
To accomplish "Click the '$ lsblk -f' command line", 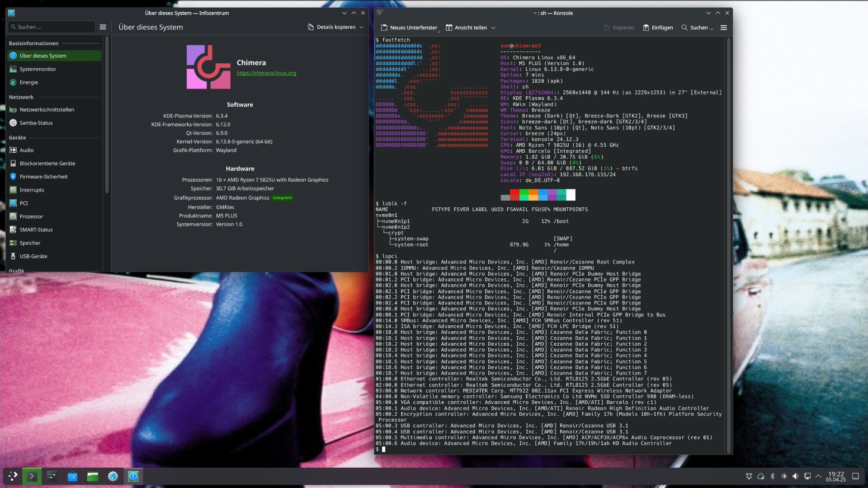I will [x=391, y=204].
